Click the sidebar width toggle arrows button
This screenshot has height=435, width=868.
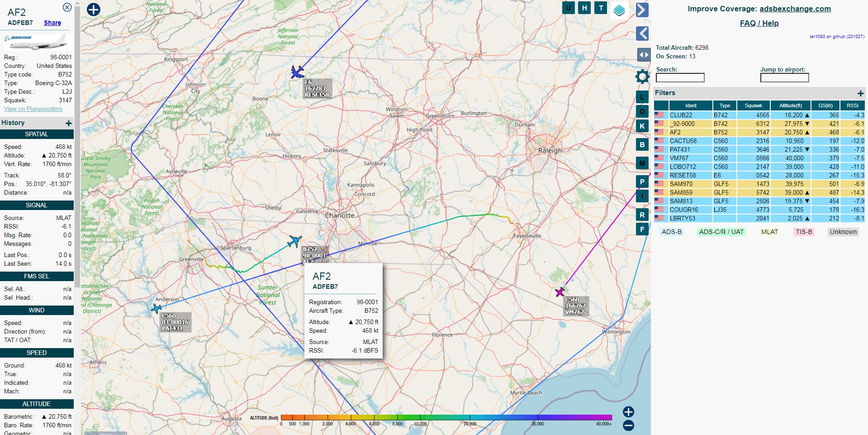tap(644, 55)
